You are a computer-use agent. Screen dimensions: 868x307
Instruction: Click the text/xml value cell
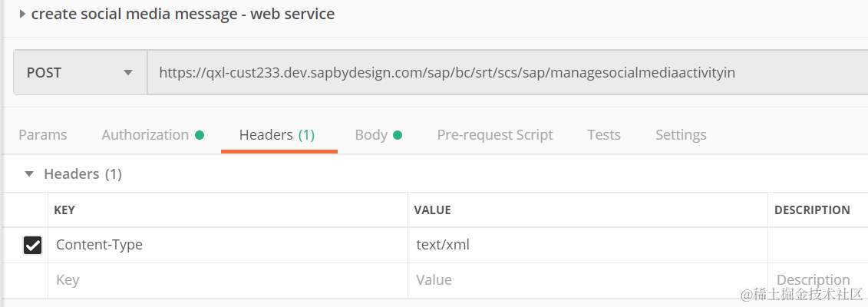587,246
